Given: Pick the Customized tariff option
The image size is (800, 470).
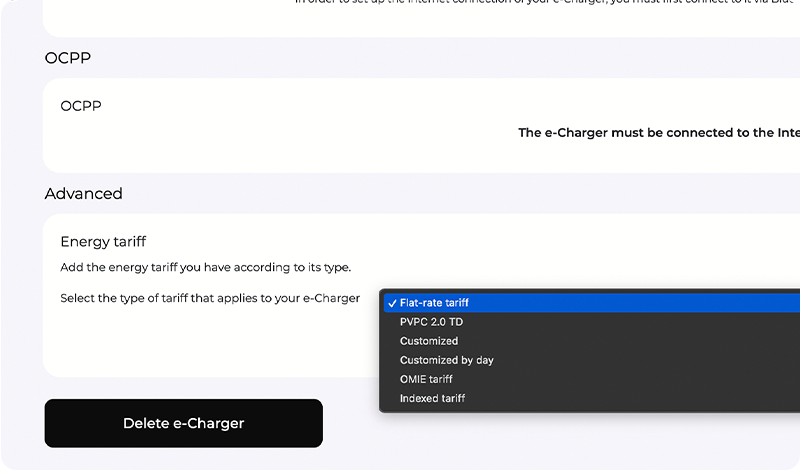Looking at the screenshot, I should tap(428, 341).
